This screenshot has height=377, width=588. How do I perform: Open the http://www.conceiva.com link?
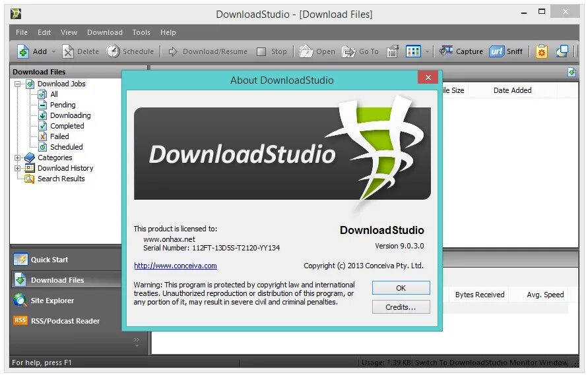(176, 266)
